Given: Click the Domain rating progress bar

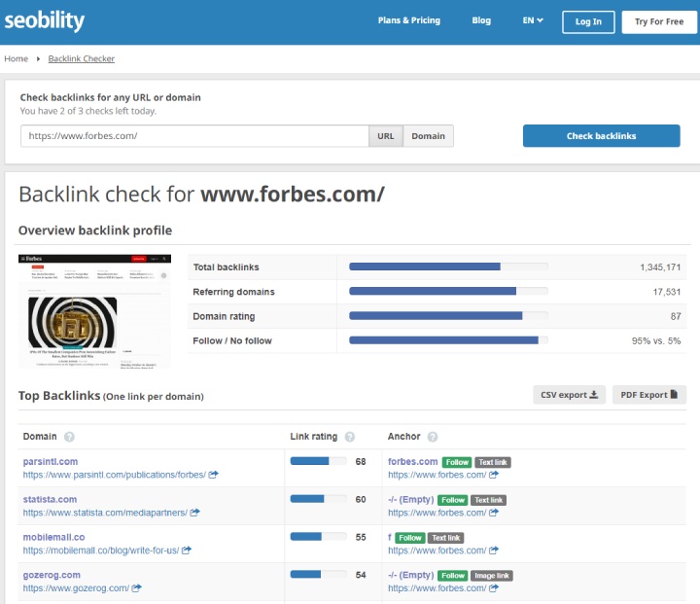Looking at the screenshot, I should tap(448, 316).
